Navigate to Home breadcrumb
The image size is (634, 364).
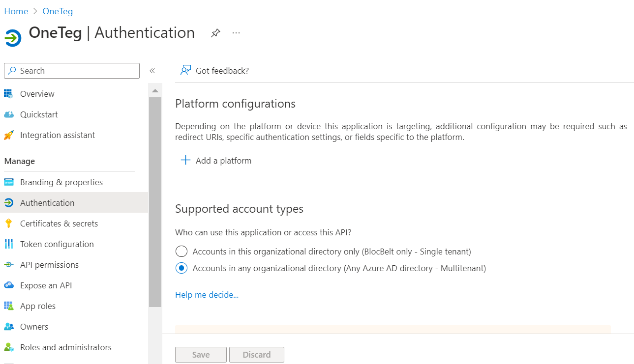click(16, 11)
